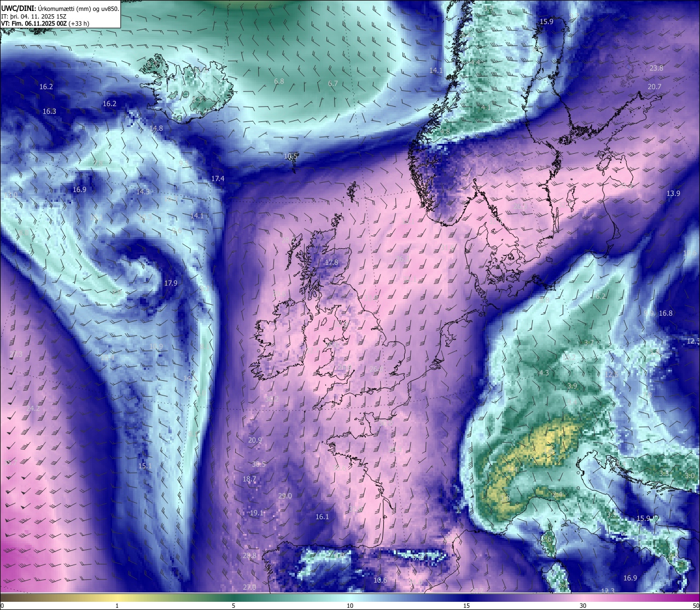Click the 20.7 value label
Image resolution: width=700 pixels, height=610 pixels.
655,87
